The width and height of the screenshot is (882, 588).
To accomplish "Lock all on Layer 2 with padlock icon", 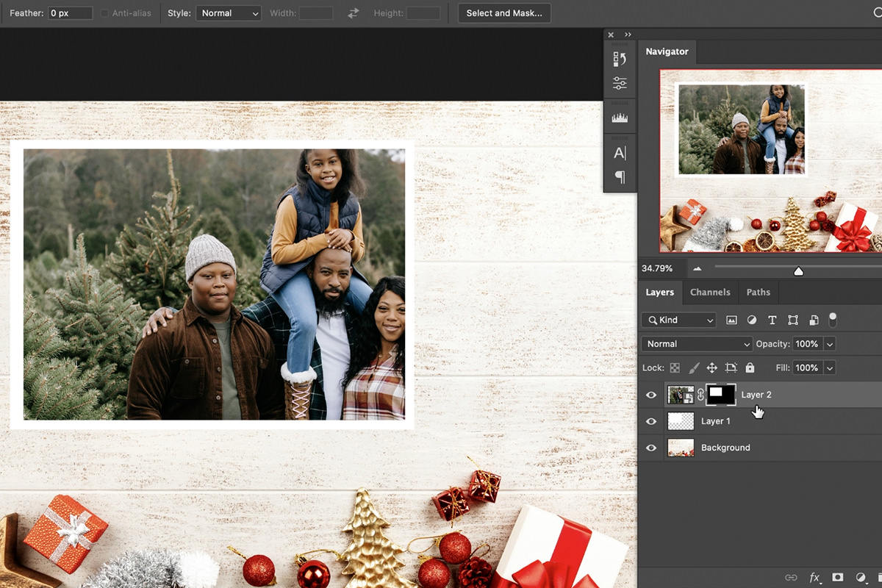I will [749, 367].
